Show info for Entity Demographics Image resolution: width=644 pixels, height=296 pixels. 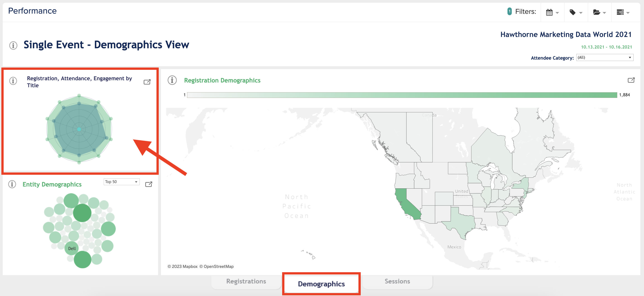click(x=12, y=184)
